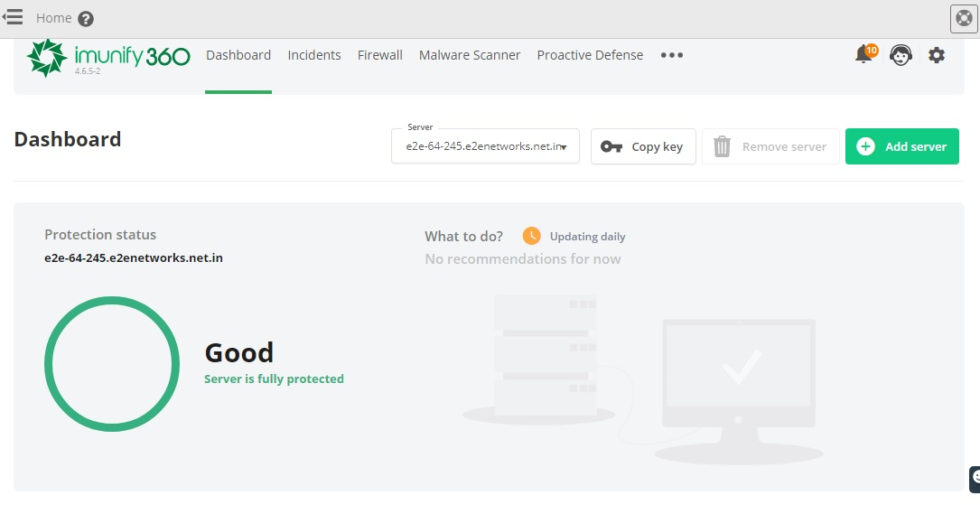Image resolution: width=980 pixels, height=505 pixels.
Task: Click the version number 4.6.5-2
Action: coord(88,71)
